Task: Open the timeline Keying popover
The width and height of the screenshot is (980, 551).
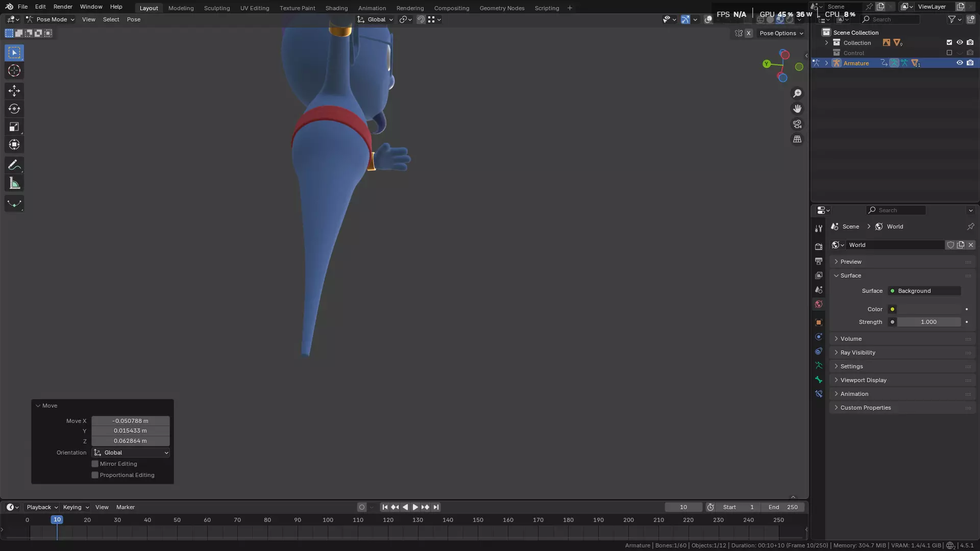Action: 76,507
